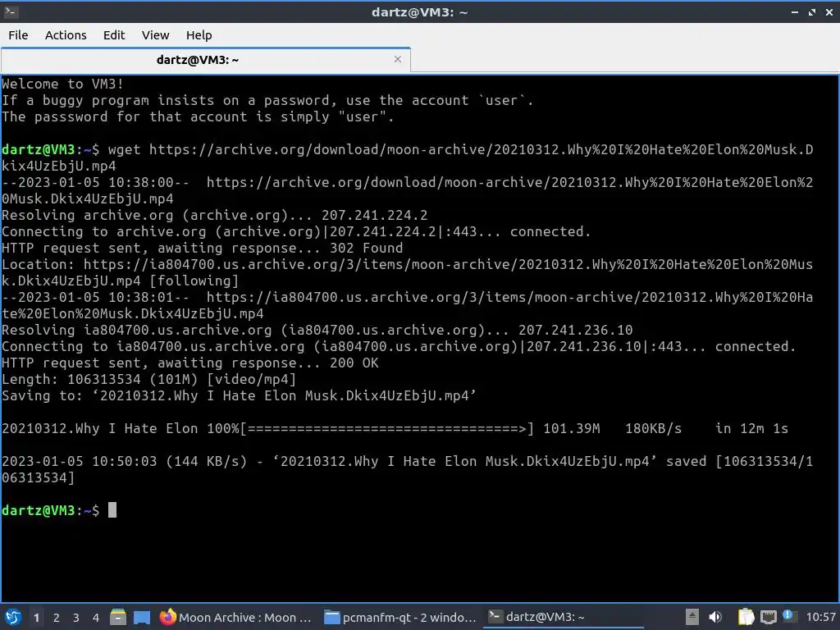The width and height of the screenshot is (840, 630).
Task: Click the first 'Resolving archive.org' line
Action: pyautogui.click(x=214, y=216)
